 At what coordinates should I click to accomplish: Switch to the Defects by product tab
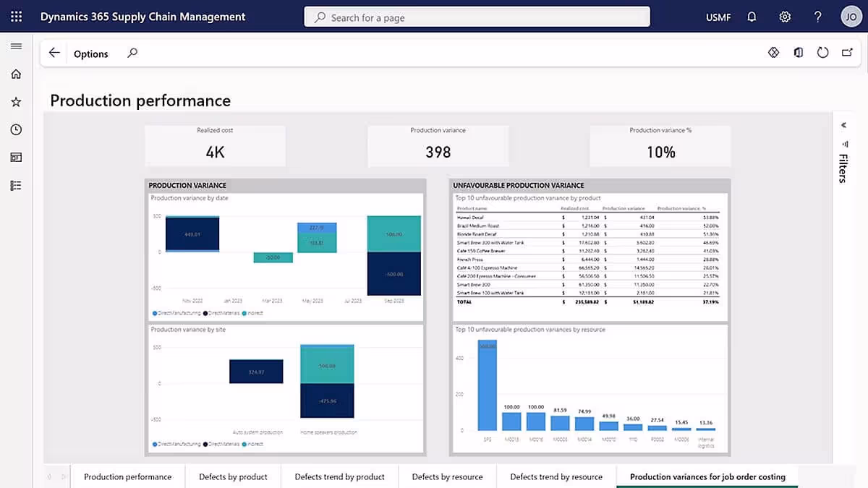click(x=233, y=476)
